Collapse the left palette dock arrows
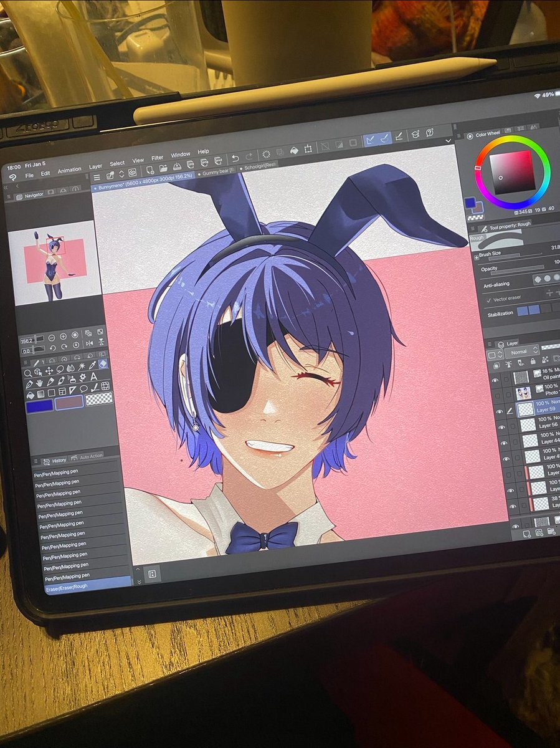Viewport: 560px width, 748px height. 7,188
